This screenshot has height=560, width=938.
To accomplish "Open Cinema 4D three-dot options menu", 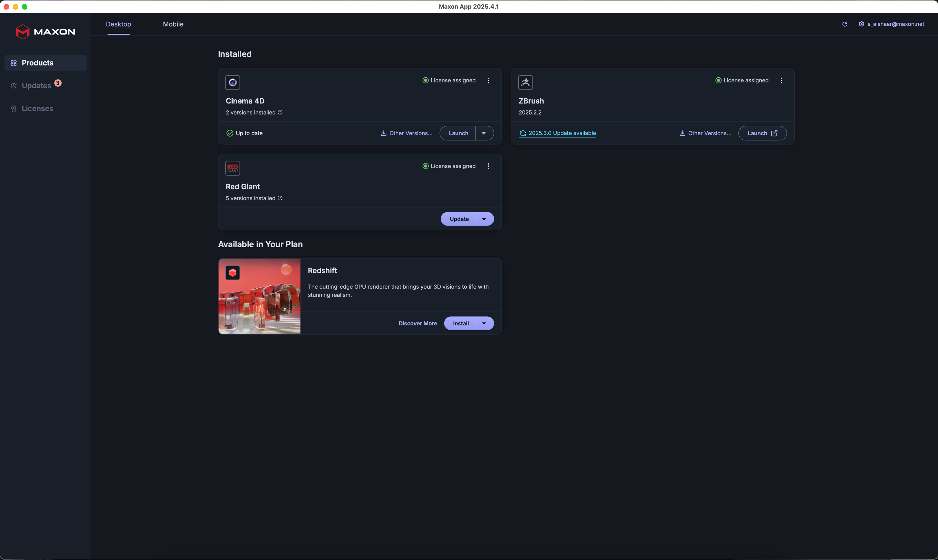I will [x=488, y=80].
